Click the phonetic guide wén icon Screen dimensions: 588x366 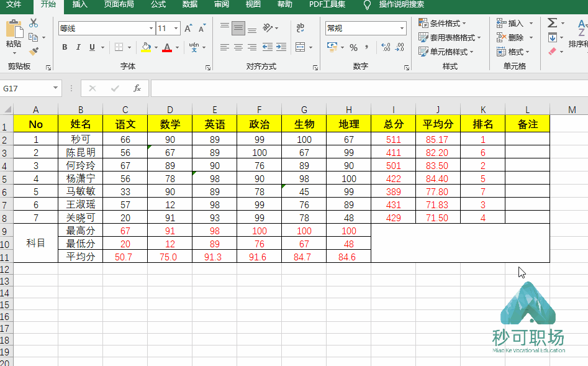coord(194,47)
